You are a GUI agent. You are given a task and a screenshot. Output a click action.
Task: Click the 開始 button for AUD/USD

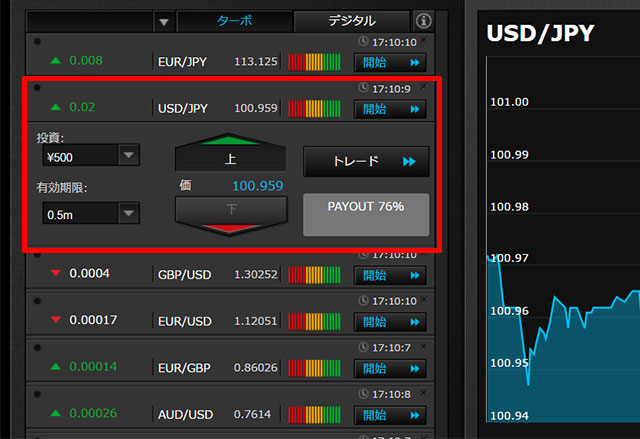pyautogui.click(x=390, y=415)
